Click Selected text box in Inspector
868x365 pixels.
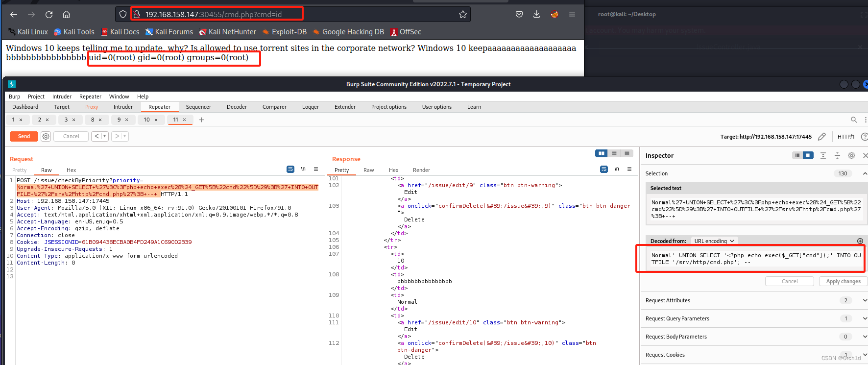tap(756, 209)
